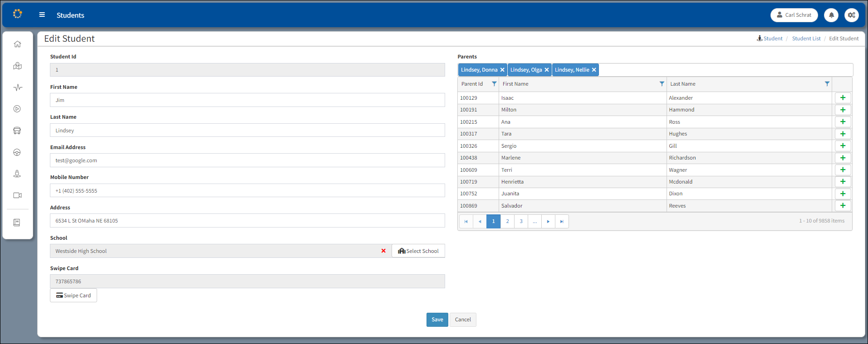The width and height of the screenshot is (868, 344).
Task: Add parent Ana Ross
Action: point(843,122)
